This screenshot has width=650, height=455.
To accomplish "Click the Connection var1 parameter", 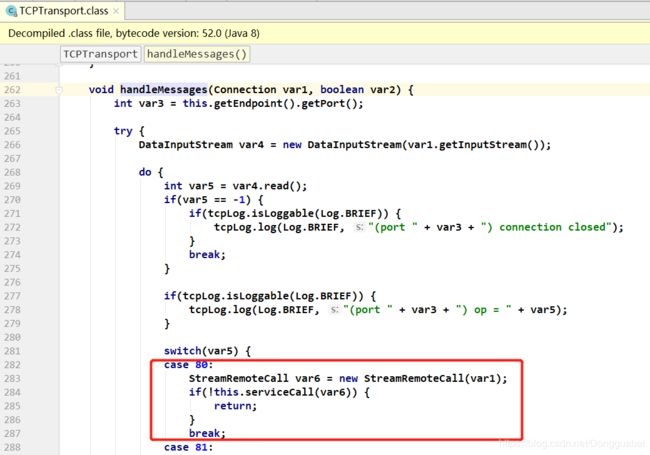I will (260, 90).
